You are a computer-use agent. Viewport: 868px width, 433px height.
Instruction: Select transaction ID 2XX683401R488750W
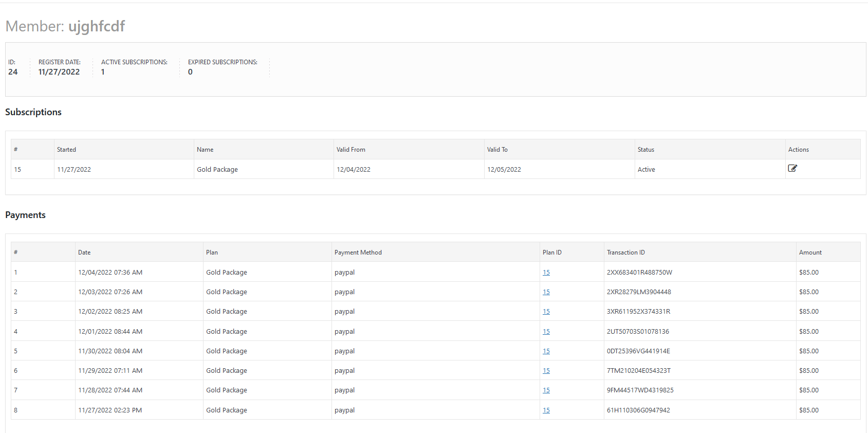tap(639, 273)
